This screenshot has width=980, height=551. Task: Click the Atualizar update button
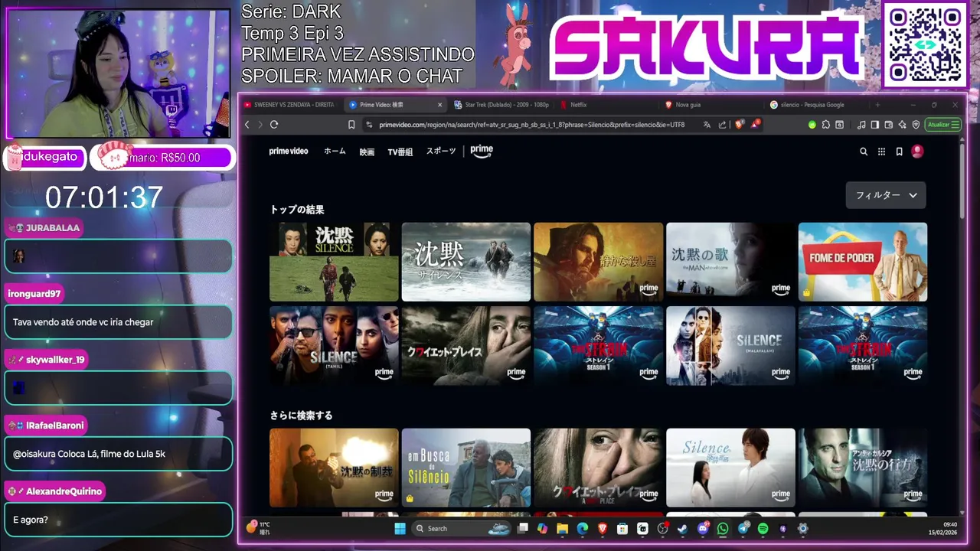(x=942, y=125)
